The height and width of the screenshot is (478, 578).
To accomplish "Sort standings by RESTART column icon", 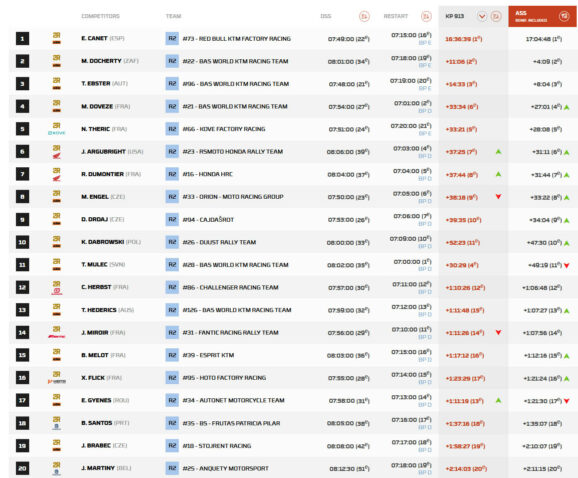I will coord(426,16).
